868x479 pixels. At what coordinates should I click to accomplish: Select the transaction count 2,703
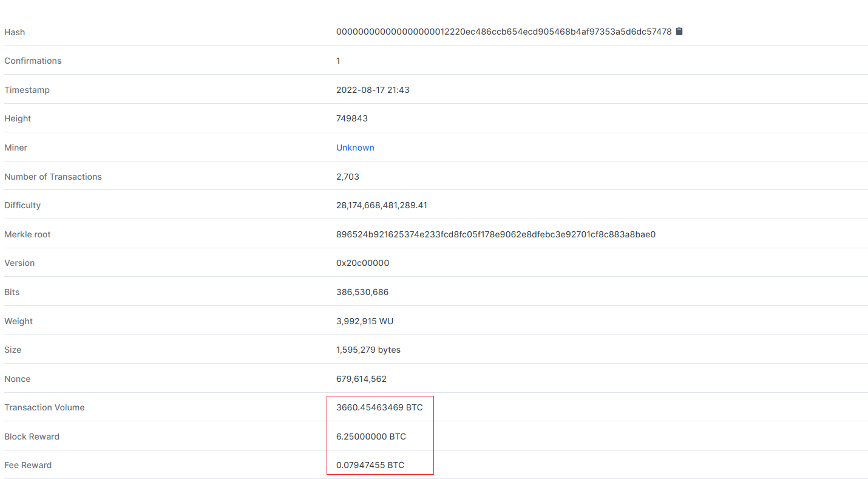point(348,177)
